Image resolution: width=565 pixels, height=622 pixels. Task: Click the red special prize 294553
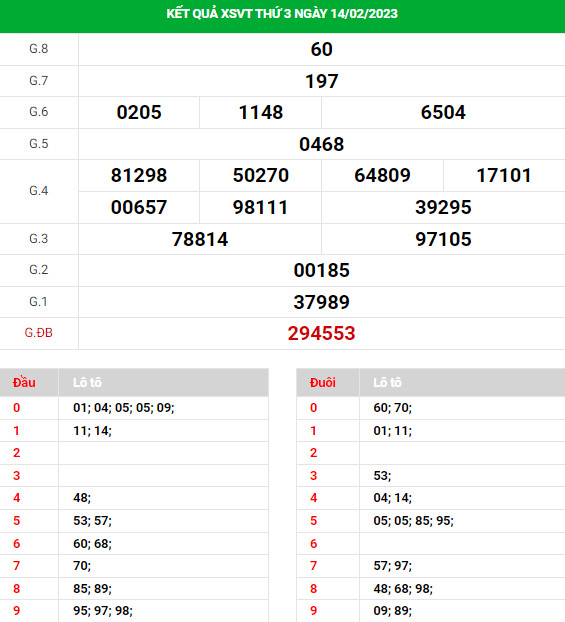321,333
